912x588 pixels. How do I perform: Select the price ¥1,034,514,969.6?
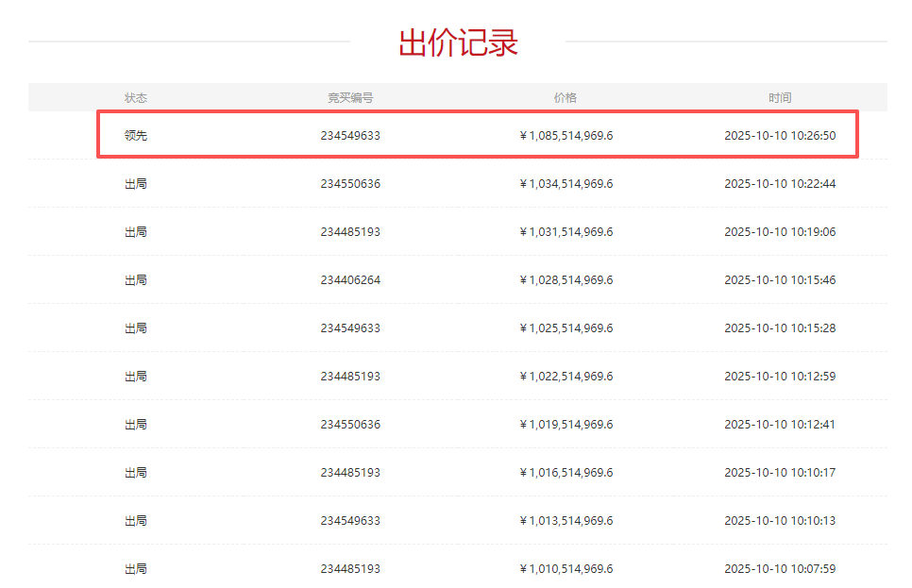566,184
